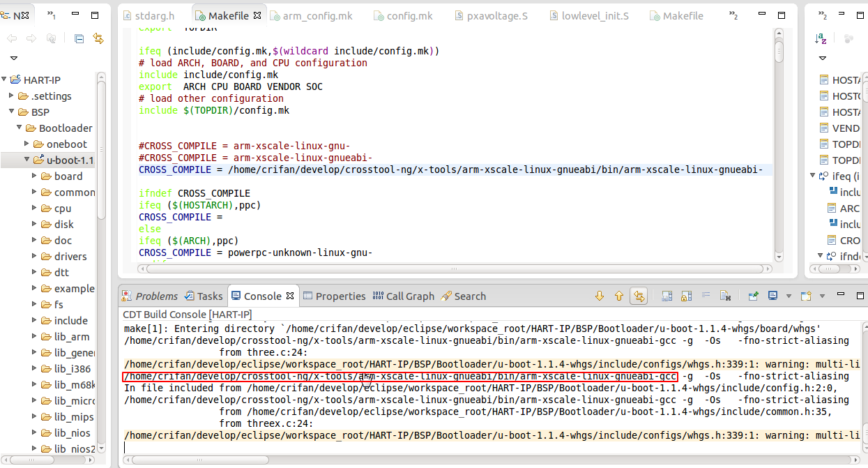
Task: Show previous console error, up arrow
Action: tap(618, 296)
